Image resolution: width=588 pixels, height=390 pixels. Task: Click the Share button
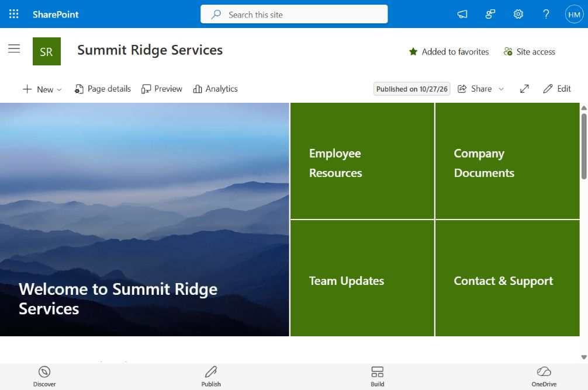[475, 89]
